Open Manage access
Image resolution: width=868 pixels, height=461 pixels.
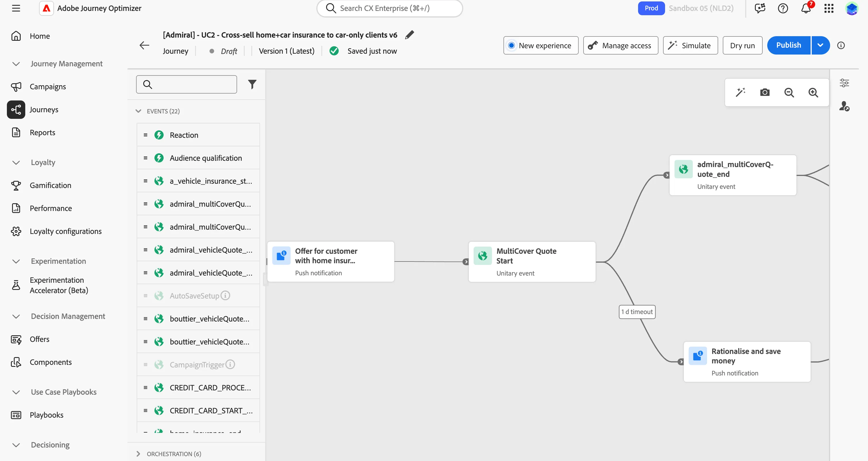(620, 45)
